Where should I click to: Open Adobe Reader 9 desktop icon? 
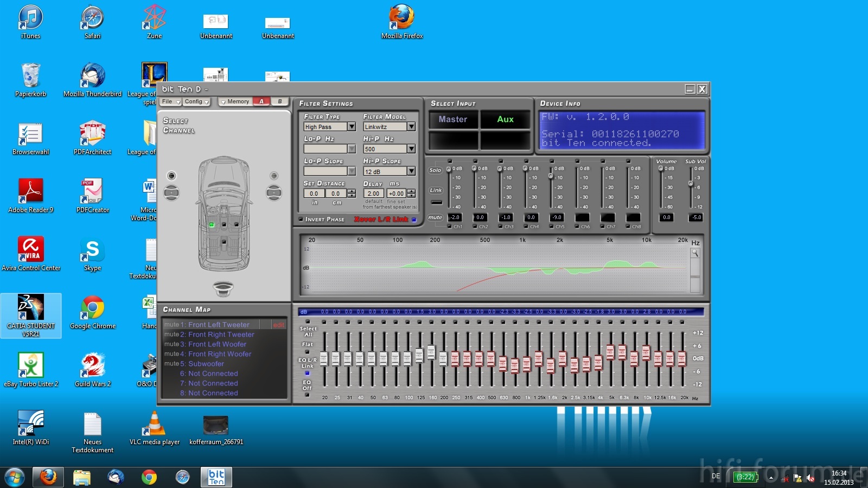(31, 196)
